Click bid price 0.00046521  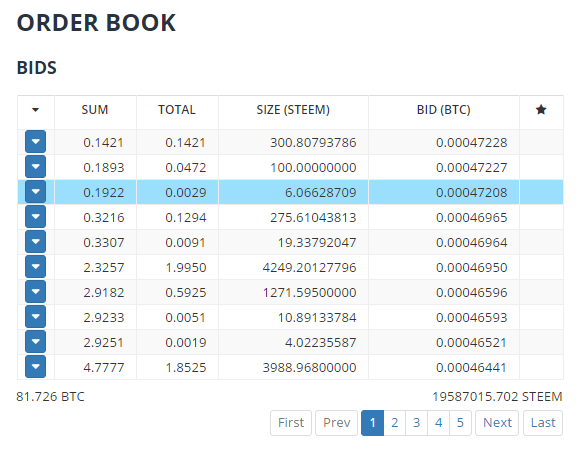[472, 342]
